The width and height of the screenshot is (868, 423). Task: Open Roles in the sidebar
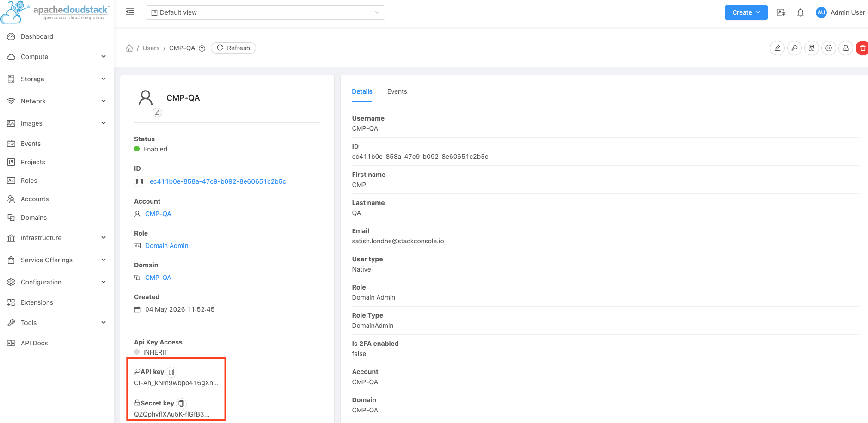(29, 181)
